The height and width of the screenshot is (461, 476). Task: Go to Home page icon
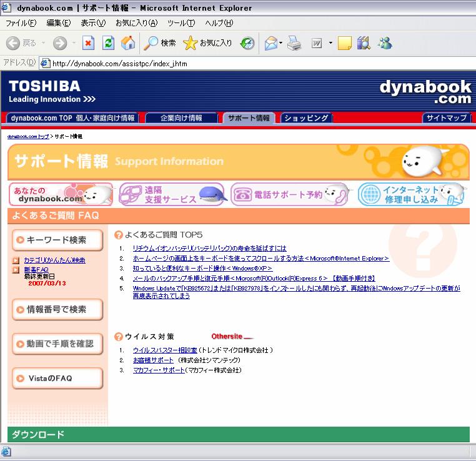[128, 43]
